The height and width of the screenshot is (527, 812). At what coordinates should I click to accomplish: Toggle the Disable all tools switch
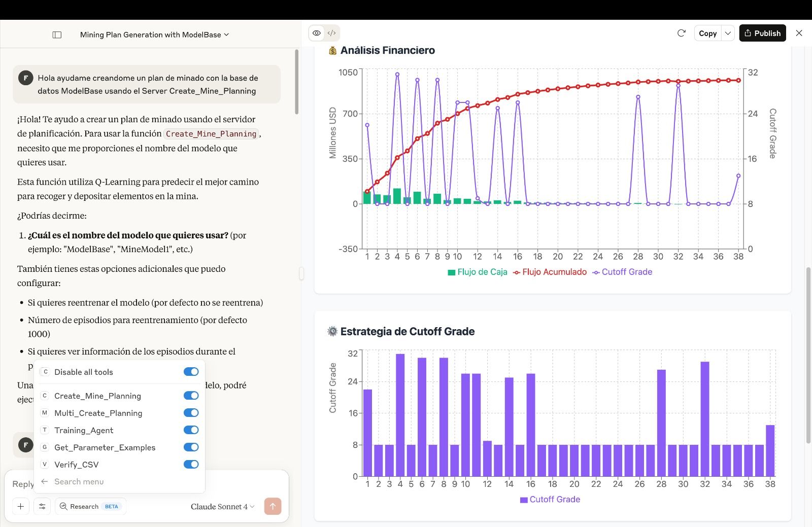coord(191,372)
